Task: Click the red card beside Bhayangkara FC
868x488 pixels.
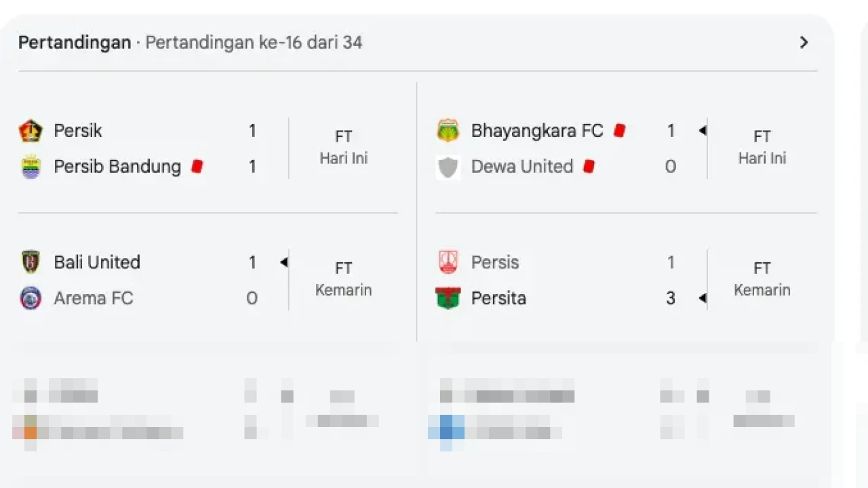Action: pyautogui.click(x=619, y=129)
